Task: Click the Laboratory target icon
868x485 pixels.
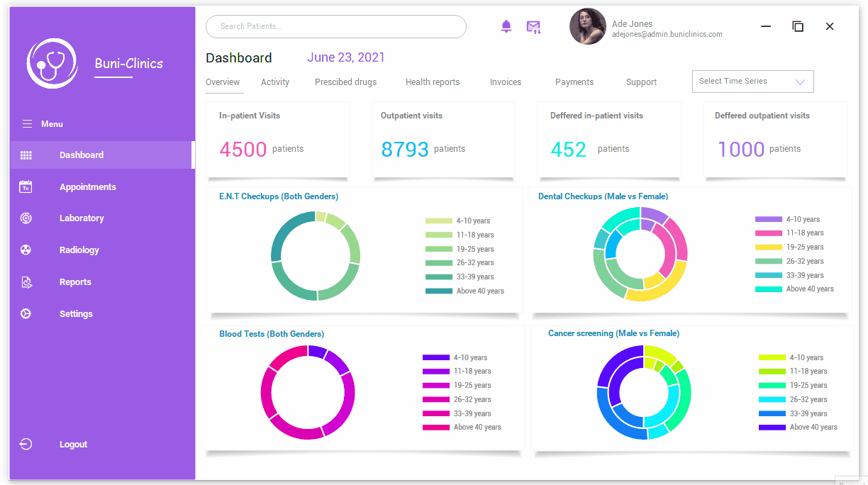Action: pyautogui.click(x=26, y=218)
